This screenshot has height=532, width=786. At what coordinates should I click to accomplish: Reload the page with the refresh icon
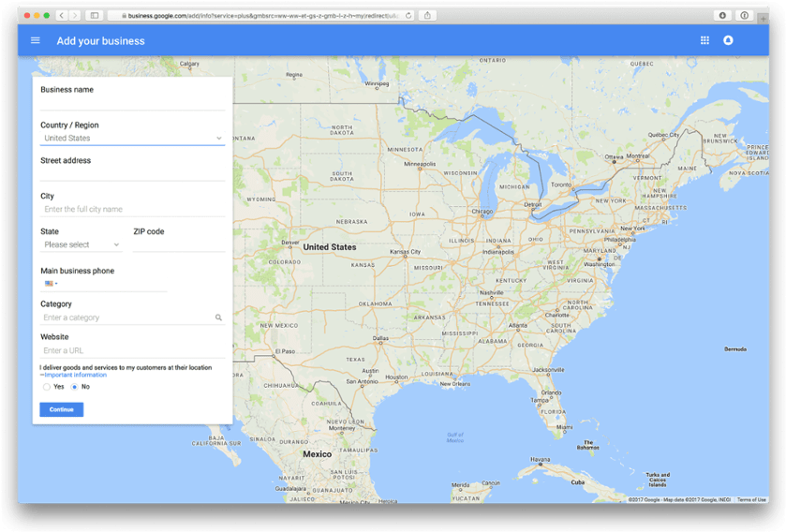(408, 16)
